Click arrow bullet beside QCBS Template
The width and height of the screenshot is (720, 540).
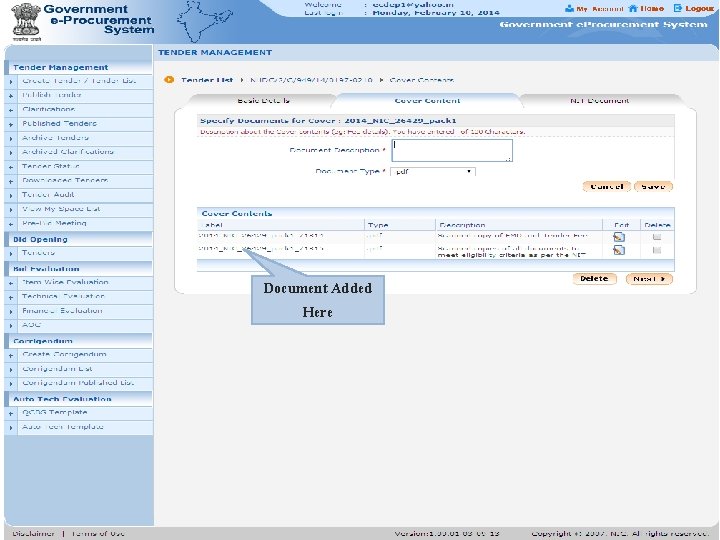[x=11, y=414]
